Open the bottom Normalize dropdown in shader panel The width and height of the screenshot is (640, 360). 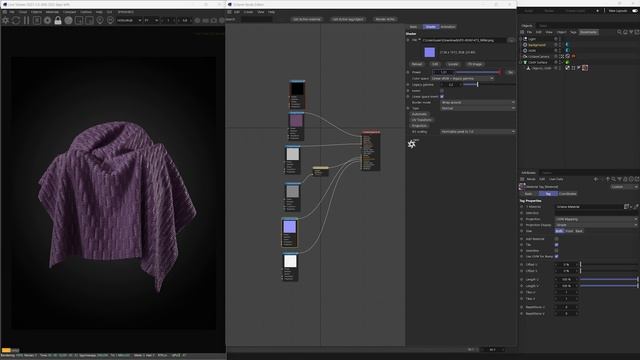click(478, 132)
